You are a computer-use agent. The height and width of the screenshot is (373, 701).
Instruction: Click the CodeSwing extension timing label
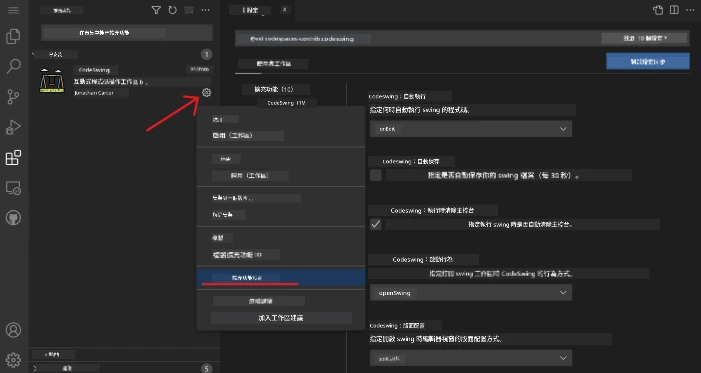click(x=198, y=69)
